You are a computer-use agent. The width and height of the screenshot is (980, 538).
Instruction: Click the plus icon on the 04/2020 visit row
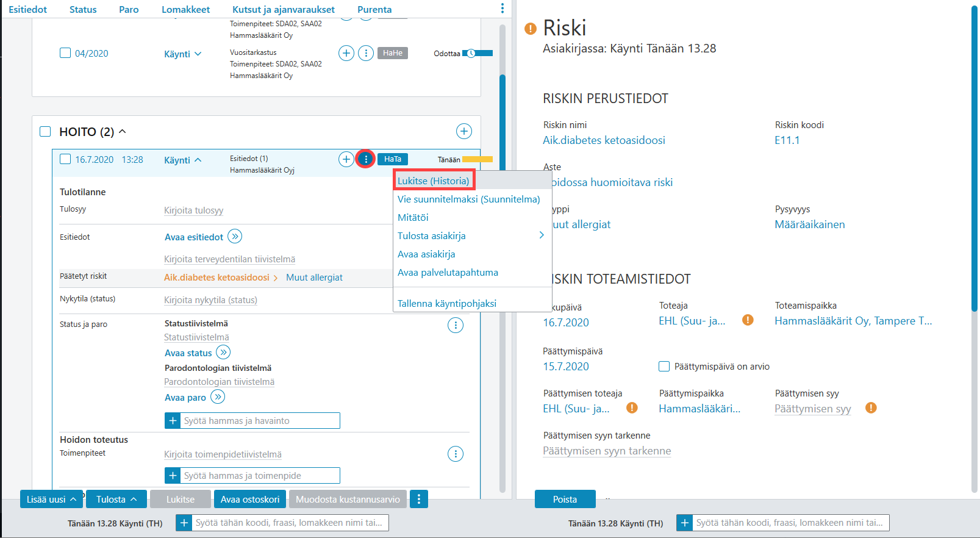(346, 53)
